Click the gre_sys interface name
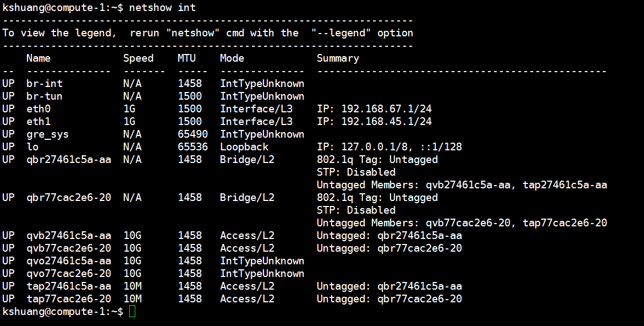644x326 pixels. [x=47, y=134]
